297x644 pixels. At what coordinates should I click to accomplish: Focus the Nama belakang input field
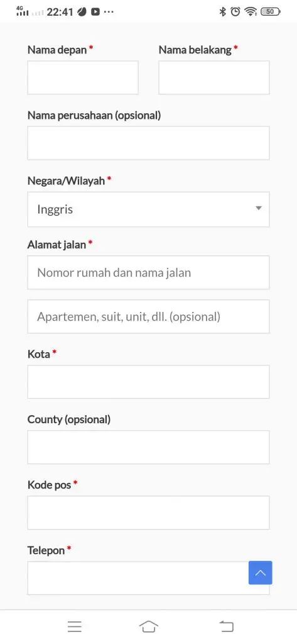pyautogui.click(x=214, y=77)
